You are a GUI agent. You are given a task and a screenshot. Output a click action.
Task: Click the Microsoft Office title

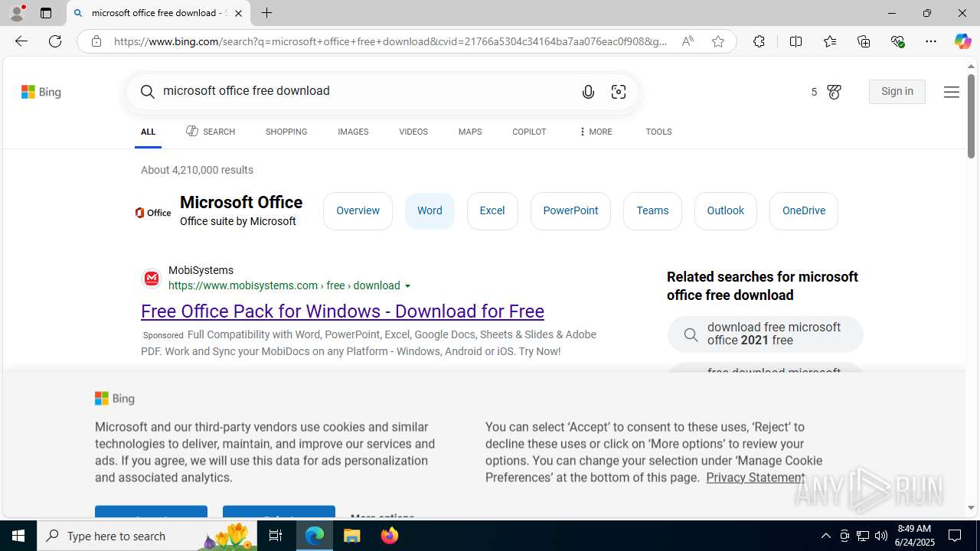[241, 202]
